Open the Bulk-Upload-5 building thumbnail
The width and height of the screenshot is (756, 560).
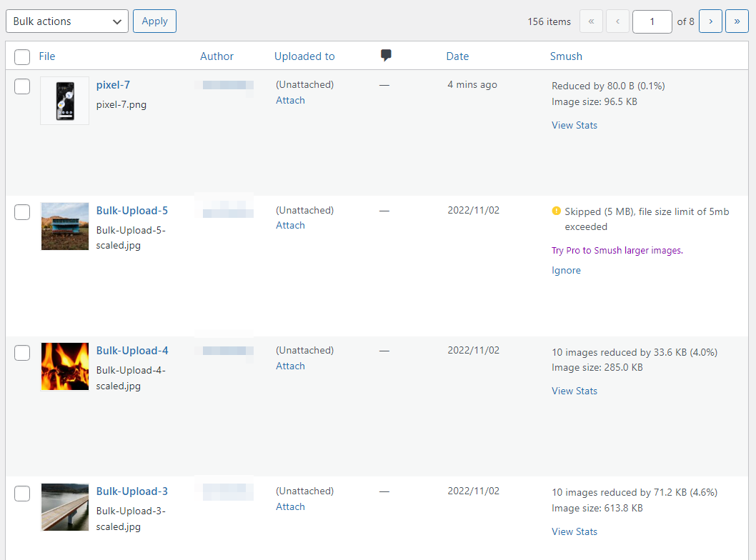pyautogui.click(x=64, y=226)
